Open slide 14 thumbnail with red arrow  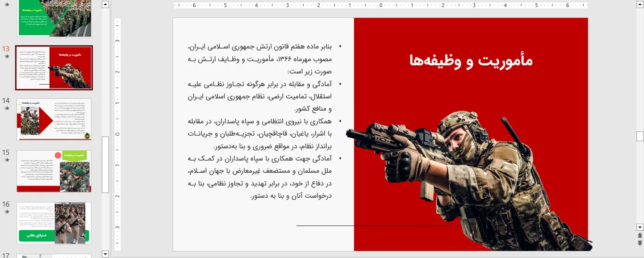[54, 119]
